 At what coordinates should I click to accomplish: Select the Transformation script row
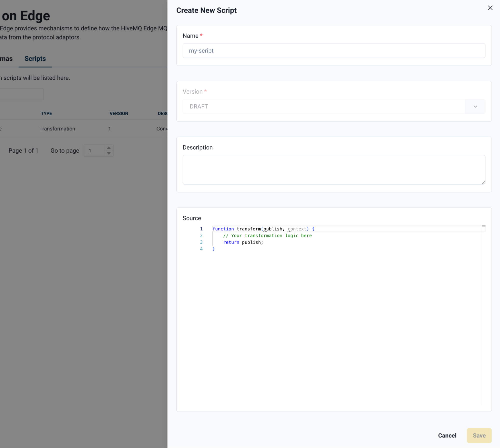point(57,129)
